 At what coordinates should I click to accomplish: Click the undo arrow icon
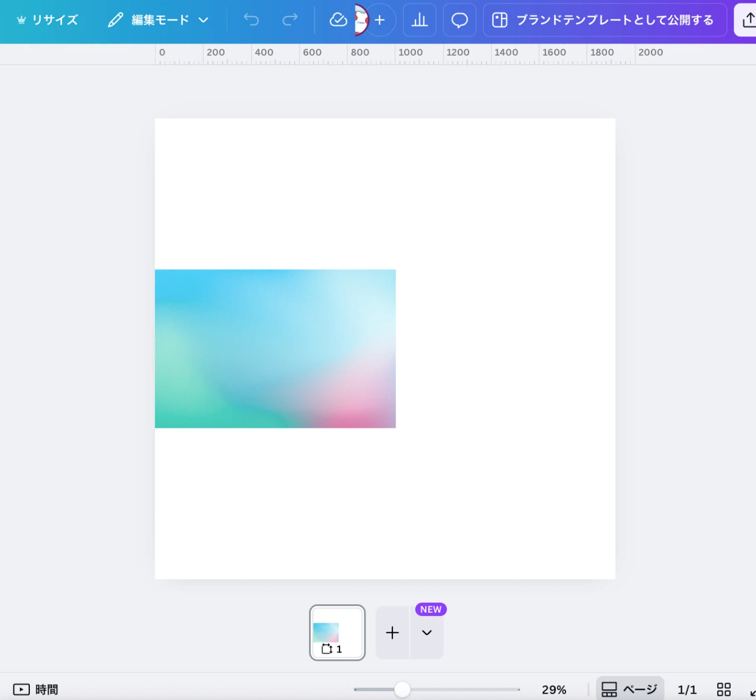(251, 20)
